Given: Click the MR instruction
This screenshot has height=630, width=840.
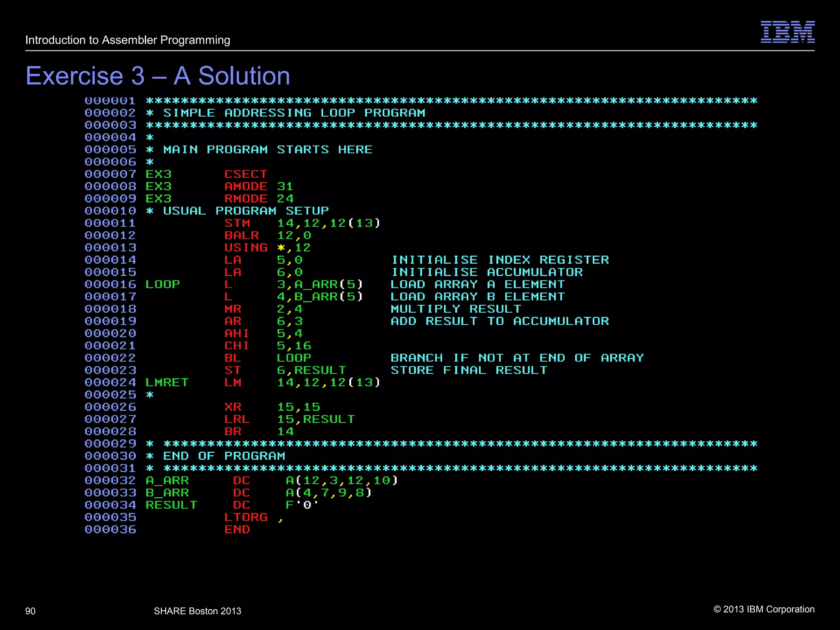Looking at the screenshot, I should coord(233,309).
